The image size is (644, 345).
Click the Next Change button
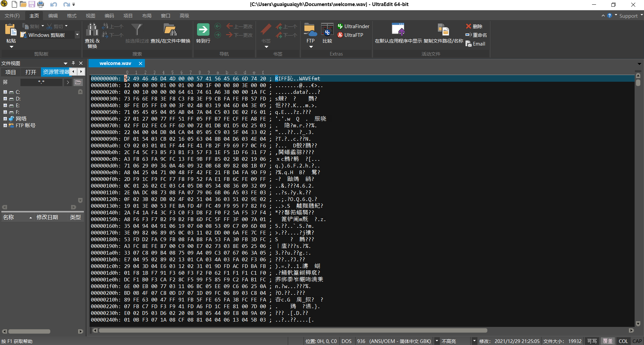coord(239,35)
